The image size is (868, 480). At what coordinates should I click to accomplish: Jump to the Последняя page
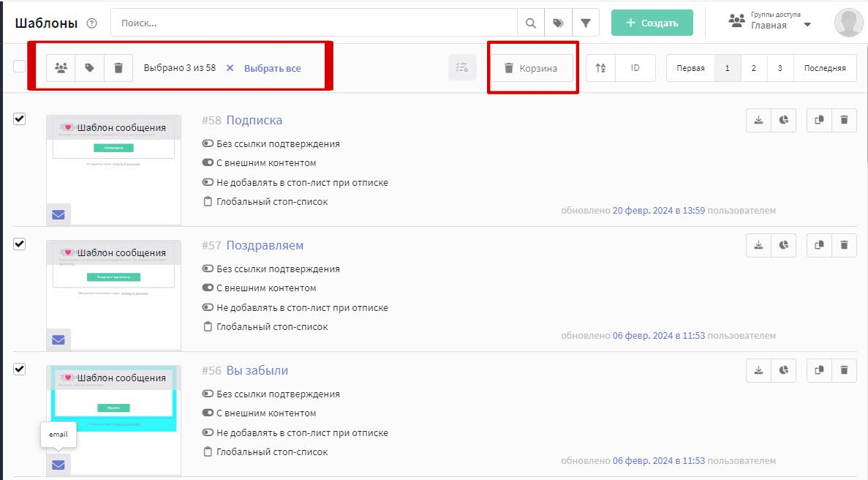pyautogui.click(x=825, y=68)
